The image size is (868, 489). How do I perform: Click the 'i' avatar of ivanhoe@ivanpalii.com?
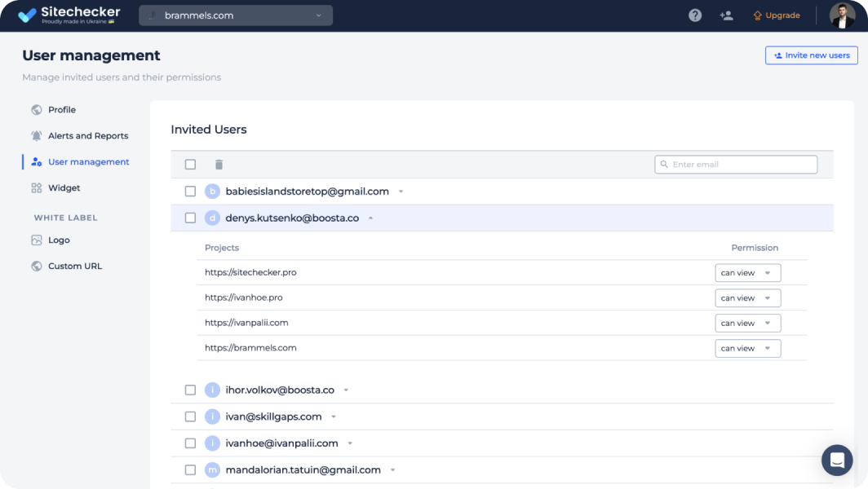point(212,443)
